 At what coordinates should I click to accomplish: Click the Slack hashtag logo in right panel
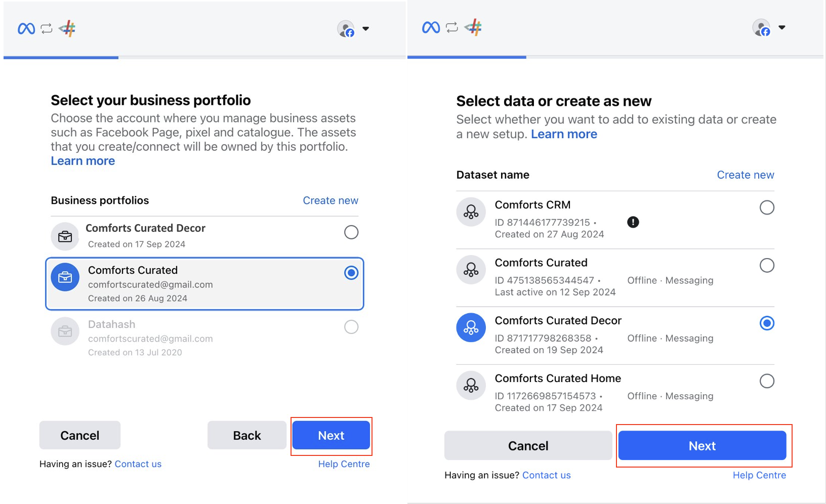click(x=473, y=27)
